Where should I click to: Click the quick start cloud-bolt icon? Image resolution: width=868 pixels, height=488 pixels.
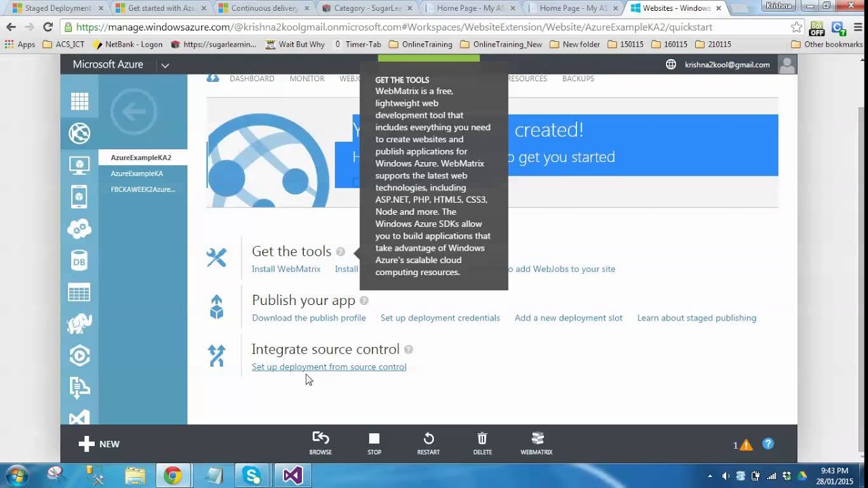(213, 78)
